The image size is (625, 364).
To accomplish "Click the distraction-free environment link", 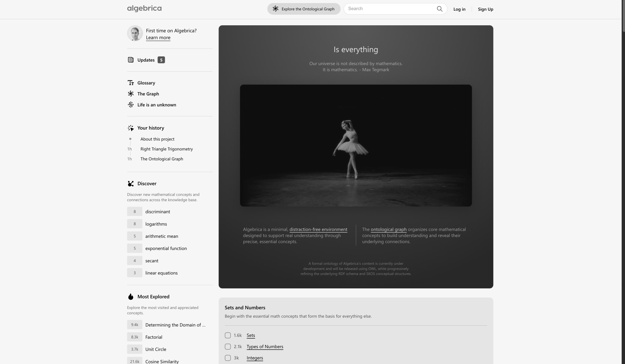I will tap(318, 229).
